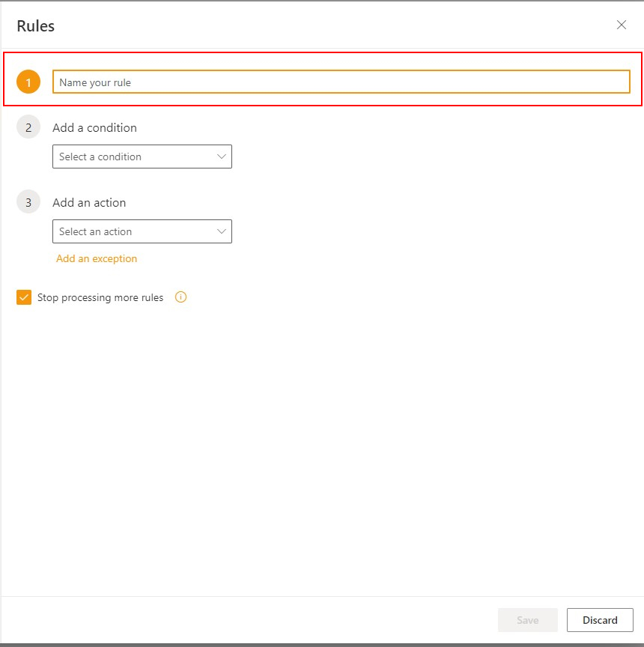Click chevron arrow on condition dropdown
Screen dimensions: 644x647
point(221,157)
